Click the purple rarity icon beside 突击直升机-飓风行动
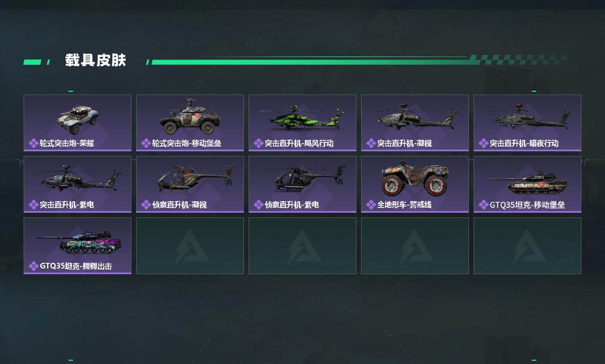 (259, 143)
